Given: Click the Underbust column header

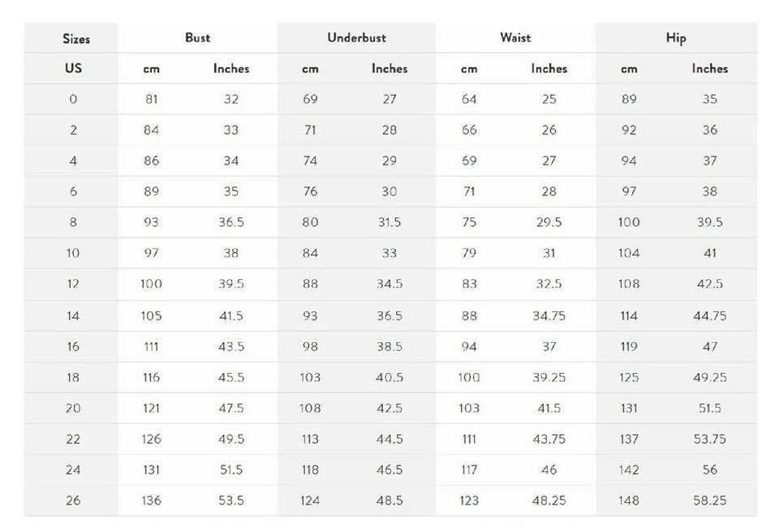Looking at the screenshot, I should [356, 37].
